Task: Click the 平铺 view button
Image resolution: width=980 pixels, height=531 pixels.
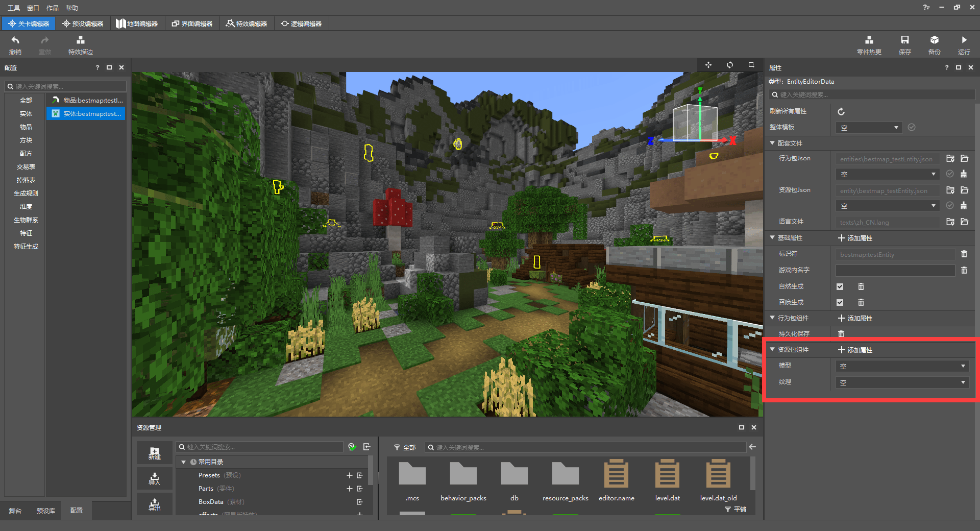Action: tap(736, 510)
